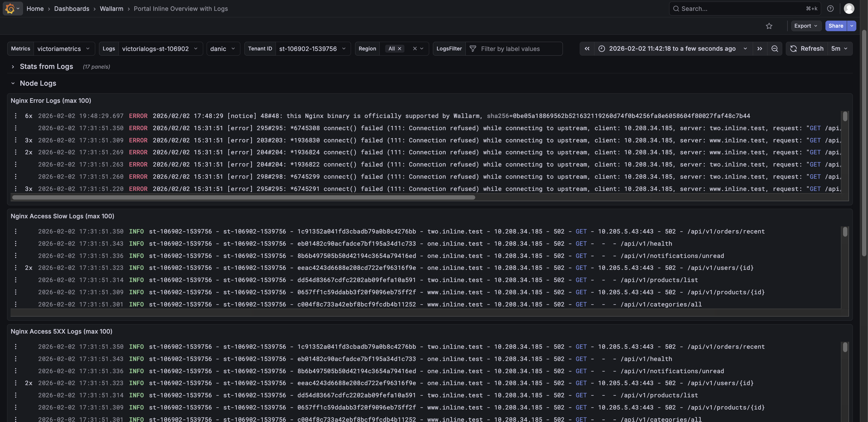Shift time range backward
The height and width of the screenshot is (422, 868).
[x=587, y=49]
